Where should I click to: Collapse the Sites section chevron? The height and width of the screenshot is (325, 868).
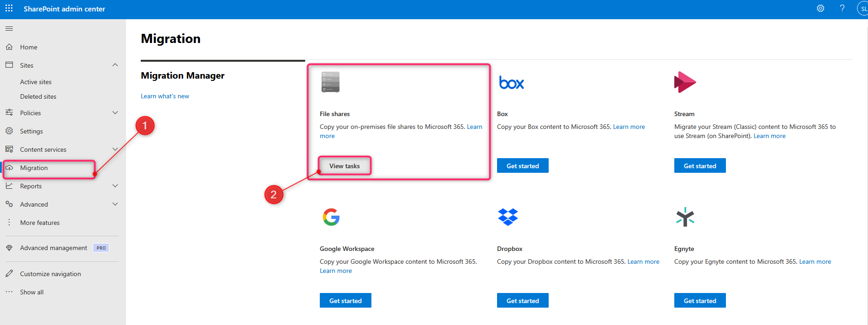pyautogui.click(x=115, y=65)
